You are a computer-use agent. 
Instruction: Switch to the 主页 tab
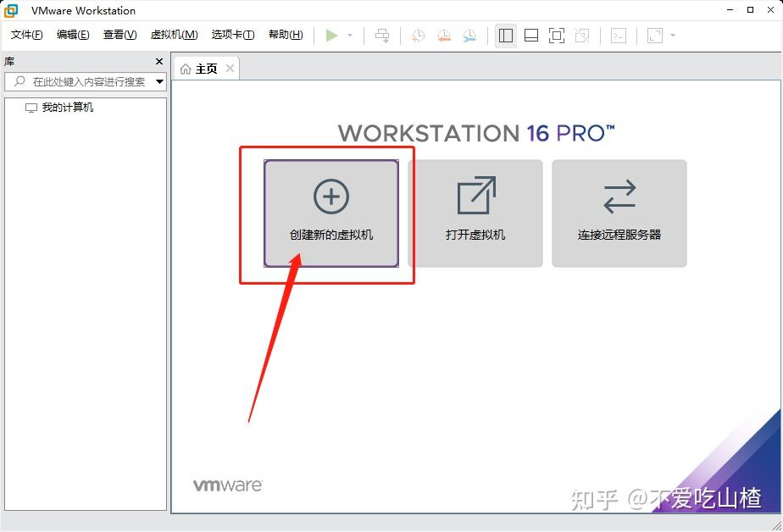pyautogui.click(x=206, y=69)
